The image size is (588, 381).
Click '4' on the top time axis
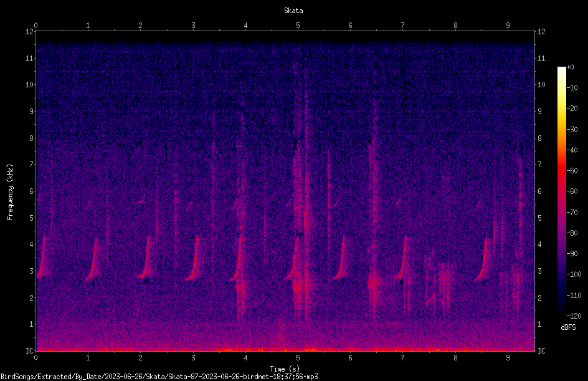[245, 26]
